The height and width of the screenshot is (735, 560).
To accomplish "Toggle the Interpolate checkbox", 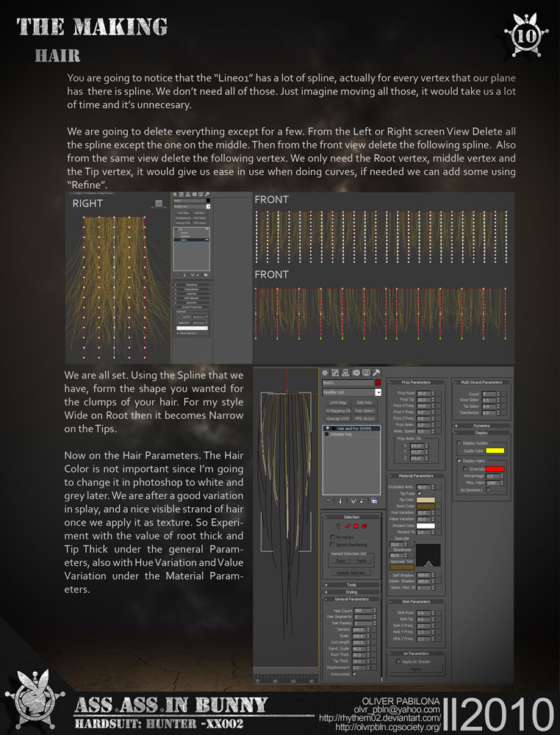I will point(354,674).
